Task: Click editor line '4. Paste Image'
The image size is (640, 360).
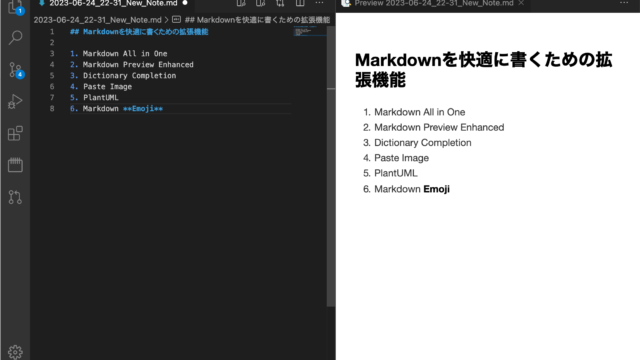Action: [x=101, y=87]
